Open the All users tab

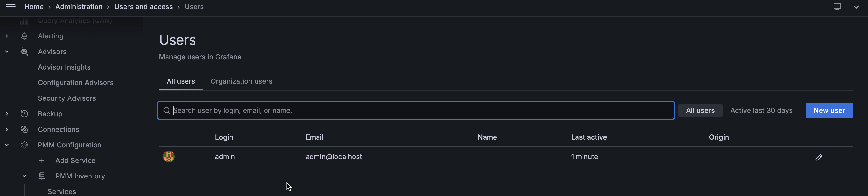click(x=181, y=81)
